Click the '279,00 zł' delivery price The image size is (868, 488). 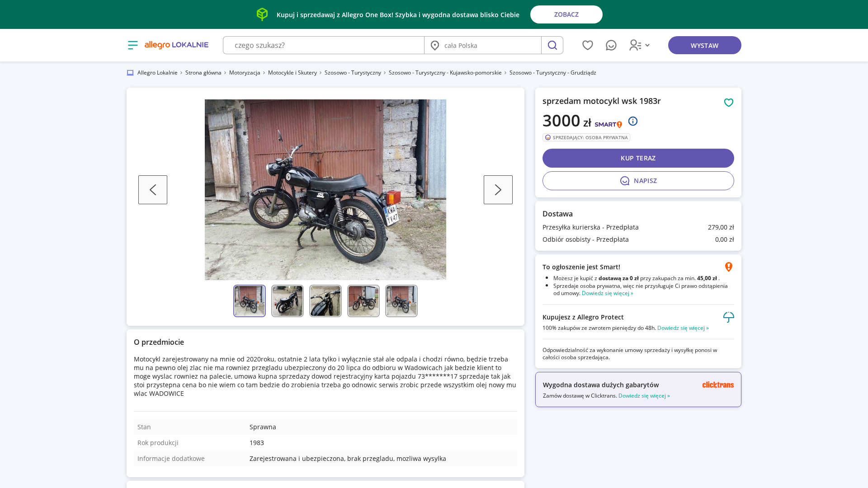(721, 227)
